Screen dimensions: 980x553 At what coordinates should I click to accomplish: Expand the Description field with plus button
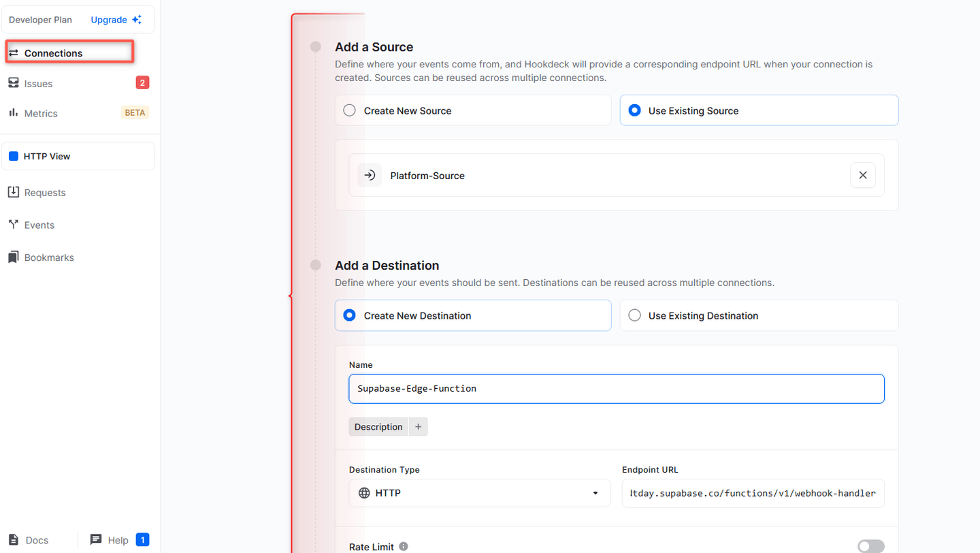[418, 426]
